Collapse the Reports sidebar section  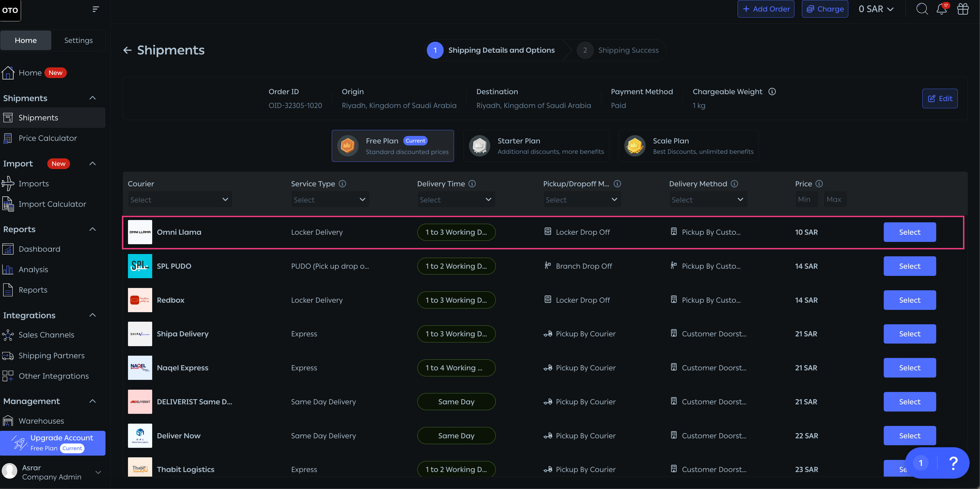coord(93,229)
